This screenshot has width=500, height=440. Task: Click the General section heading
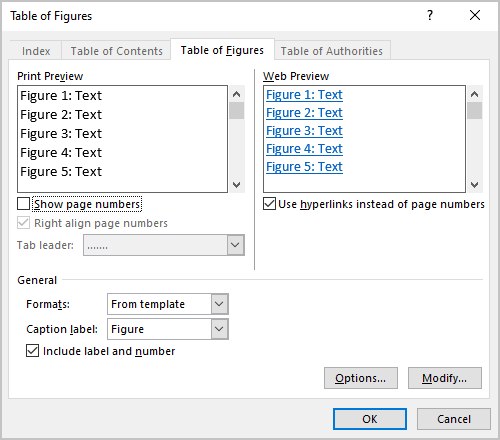coord(37,280)
